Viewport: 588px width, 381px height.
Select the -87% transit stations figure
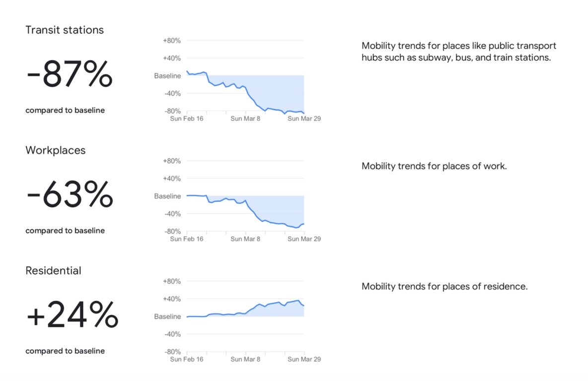coord(70,74)
